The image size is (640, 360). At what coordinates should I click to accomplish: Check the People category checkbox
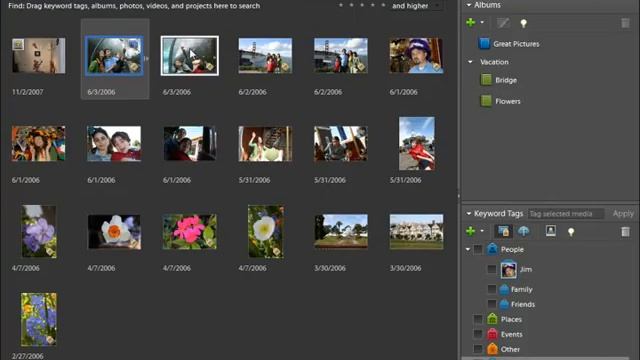pyautogui.click(x=478, y=249)
